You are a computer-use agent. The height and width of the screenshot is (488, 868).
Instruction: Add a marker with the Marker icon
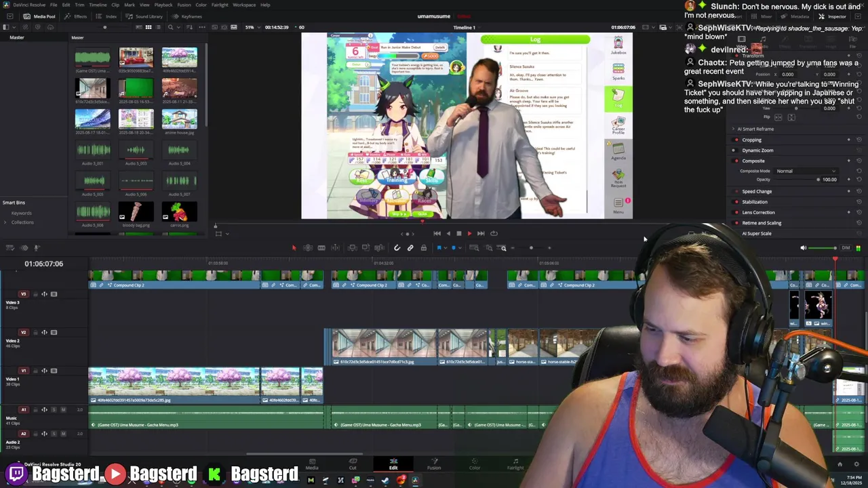point(454,248)
